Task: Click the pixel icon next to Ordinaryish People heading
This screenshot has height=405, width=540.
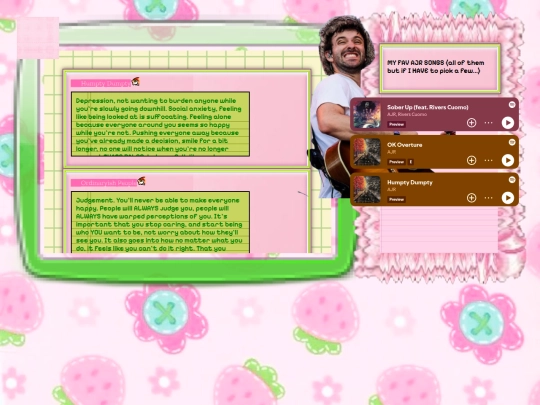Action: pos(142,181)
